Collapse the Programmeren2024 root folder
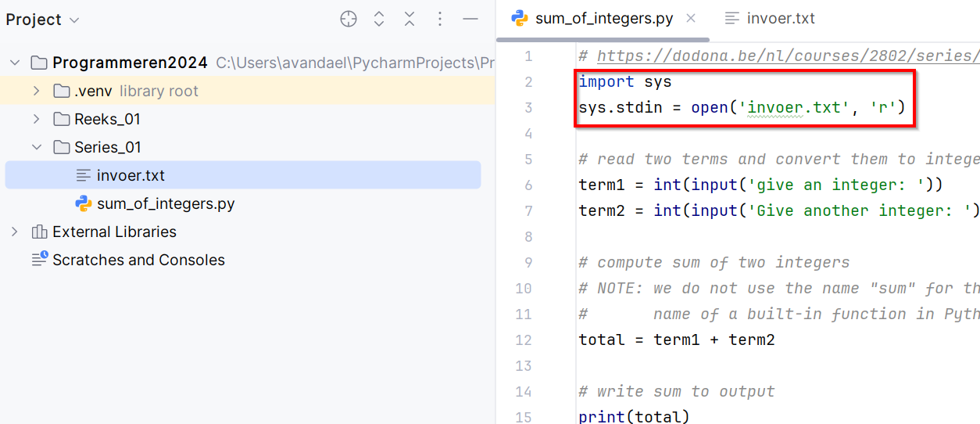Image resolution: width=980 pixels, height=424 pixels. [x=15, y=63]
